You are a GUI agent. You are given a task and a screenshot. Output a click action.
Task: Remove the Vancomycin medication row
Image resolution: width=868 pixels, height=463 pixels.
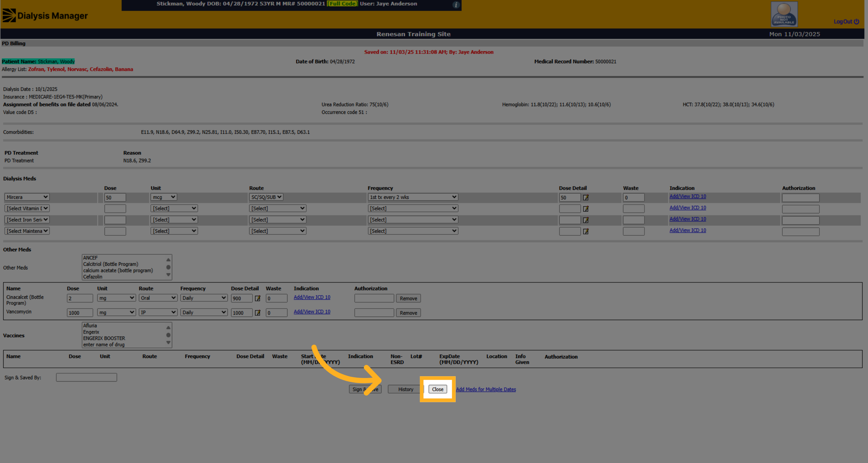click(x=408, y=313)
